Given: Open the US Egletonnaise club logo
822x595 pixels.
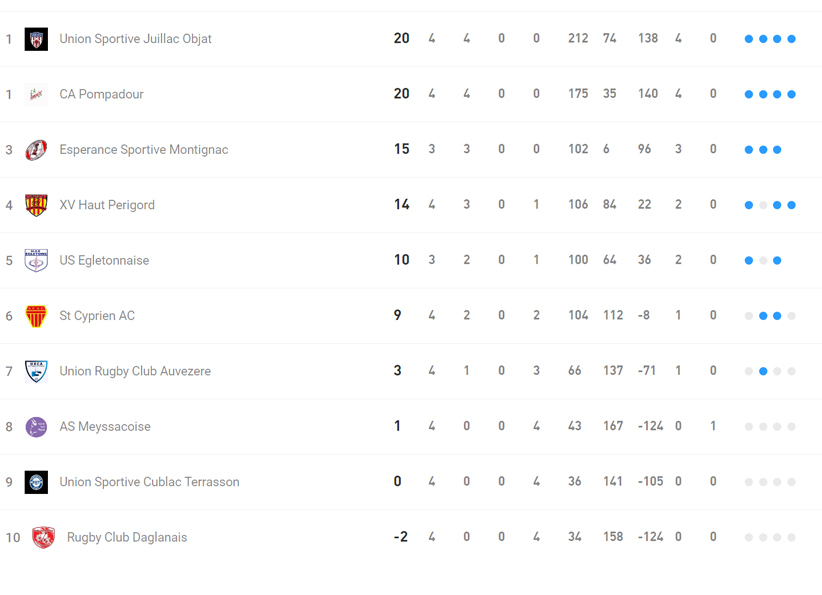Looking at the screenshot, I should click(x=36, y=260).
